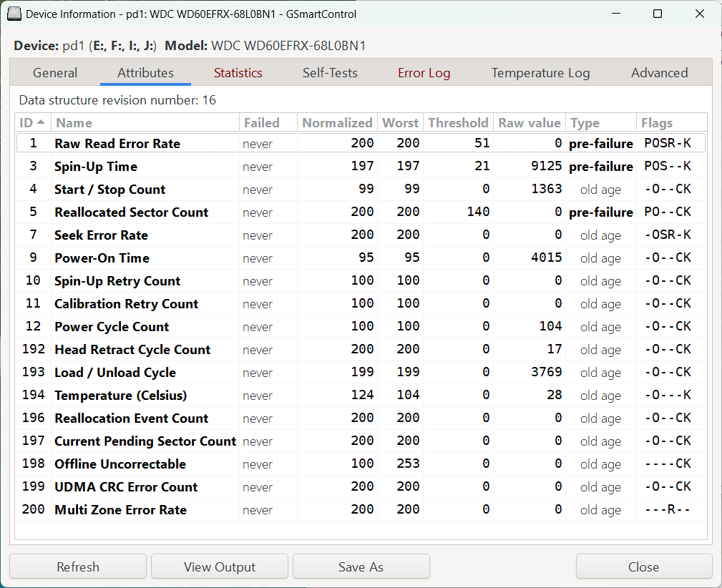Select the Multi Zone Error Rate row
Viewport: 722px width, 588px height.
pyautogui.click(x=361, y=510)
